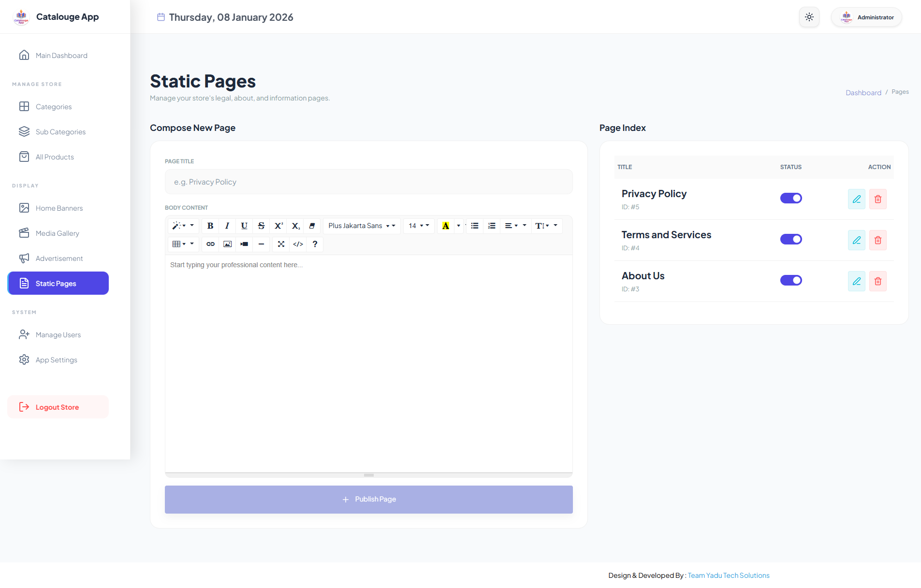921x588 pixels.
Task: Click the calendar icon beside the date
Action: tap(161, 17)
